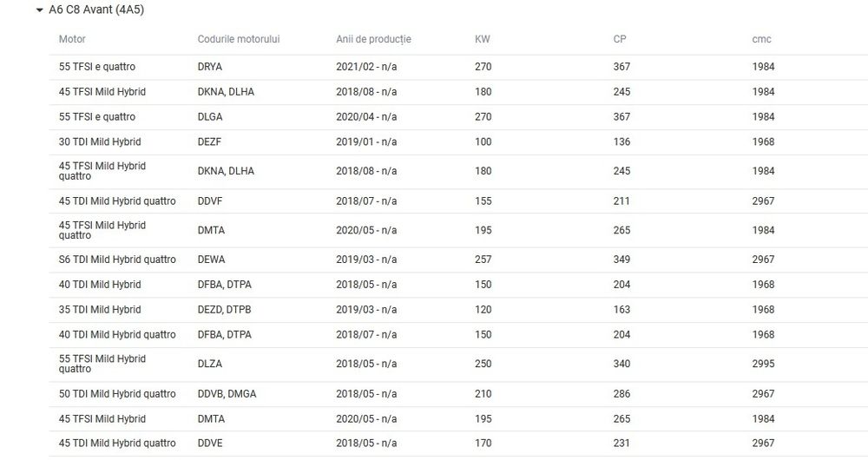Screen dimensions: 868x460
Task: Click the 2995 cmc value
Action: click(764, 365)
